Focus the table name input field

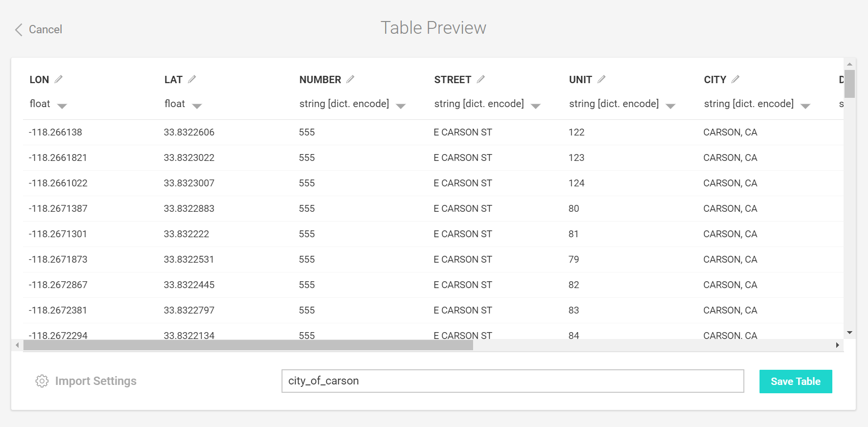(512, 381)
